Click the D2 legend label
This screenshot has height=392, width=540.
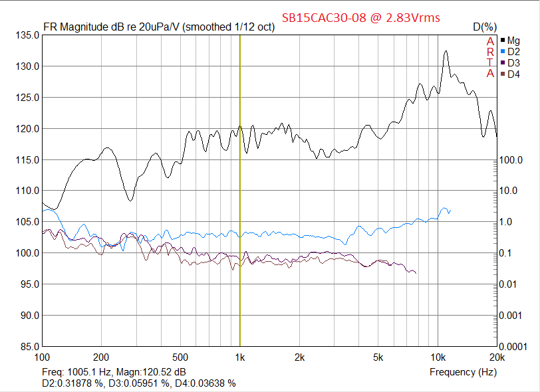pyautogui.click(x=513, y=52)
